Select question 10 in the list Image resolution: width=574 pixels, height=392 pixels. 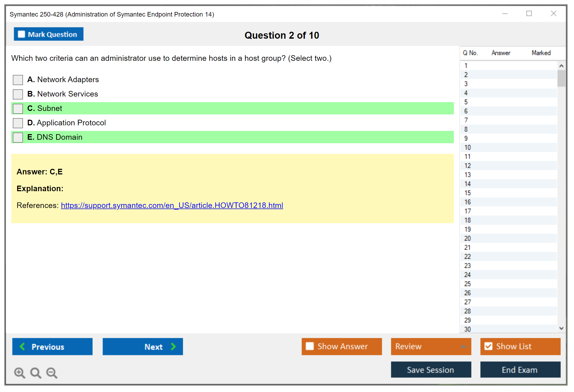click(468, 147)
